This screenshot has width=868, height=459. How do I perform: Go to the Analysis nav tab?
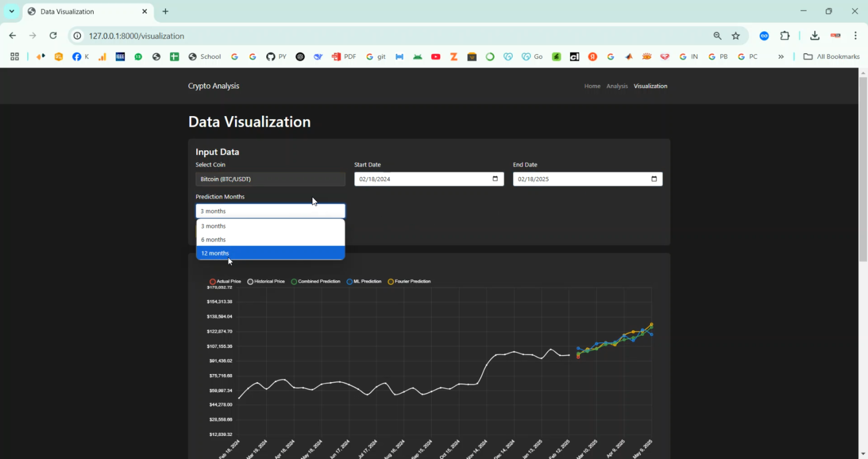pos(617,86)
